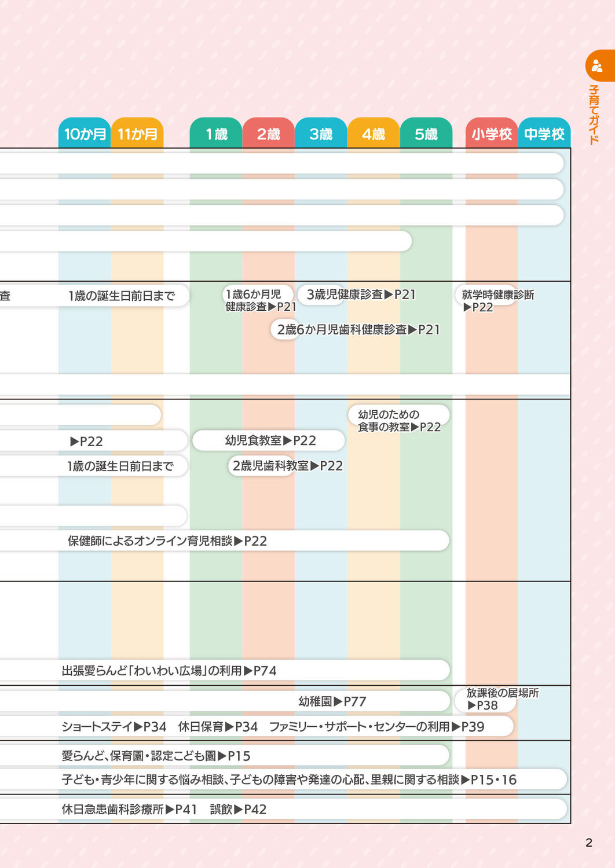Screen dimensions: 615x868
Task: Click the vertical 子育てガイド side label
Action: (594, 115)
